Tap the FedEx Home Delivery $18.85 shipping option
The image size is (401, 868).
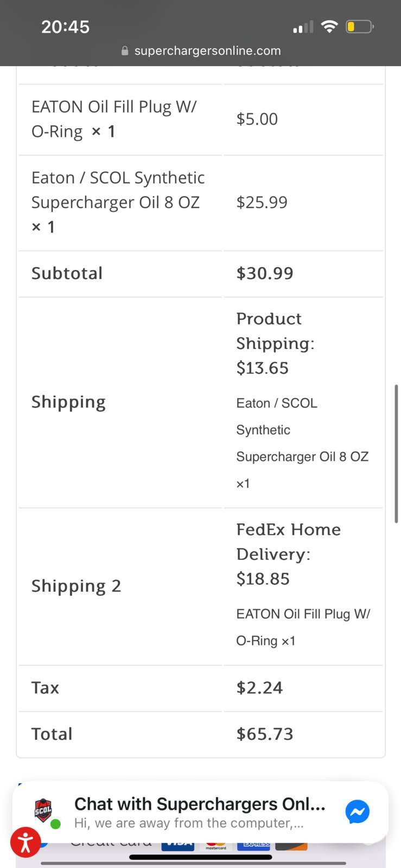click(288, 554)
